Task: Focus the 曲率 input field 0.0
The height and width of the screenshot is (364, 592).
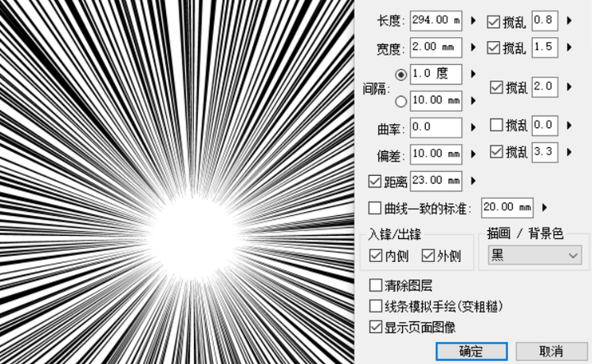Action: coord(436,127)
